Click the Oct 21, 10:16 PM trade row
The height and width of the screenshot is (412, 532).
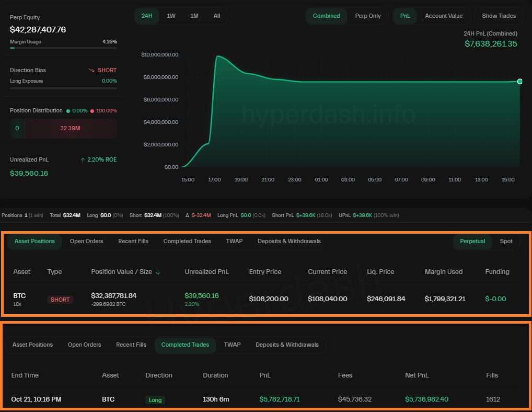[266, 399]
